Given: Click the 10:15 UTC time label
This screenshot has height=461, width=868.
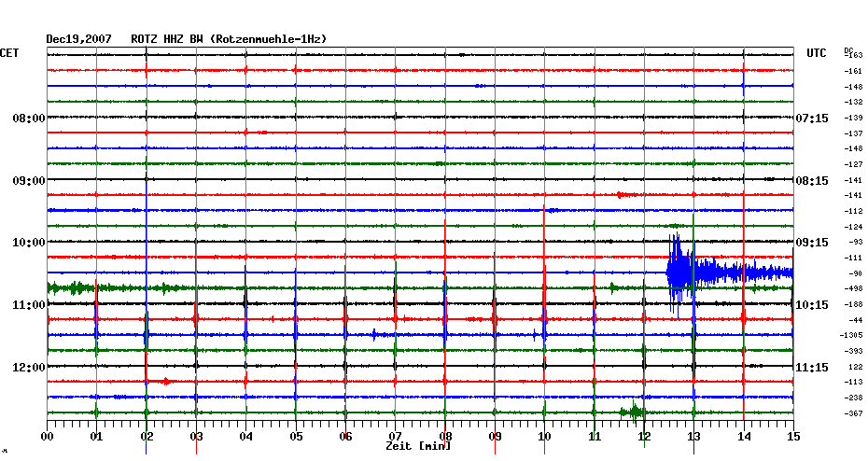Looking at the screenshot, I should pyautogui.click(x=812, y=305).
